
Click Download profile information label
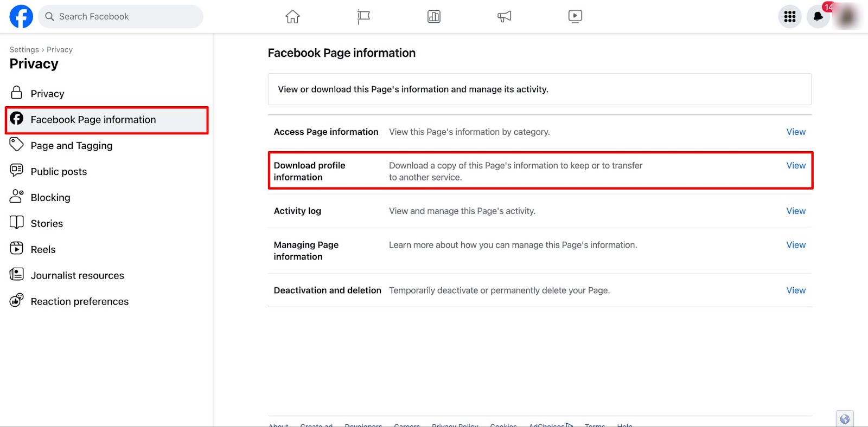click(x=310, y=171)
